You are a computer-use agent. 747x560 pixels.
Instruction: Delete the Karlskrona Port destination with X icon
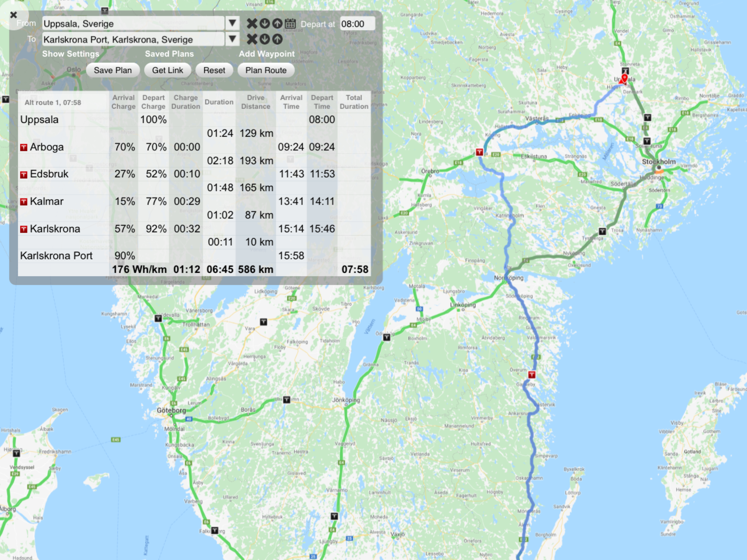(252, 39)
